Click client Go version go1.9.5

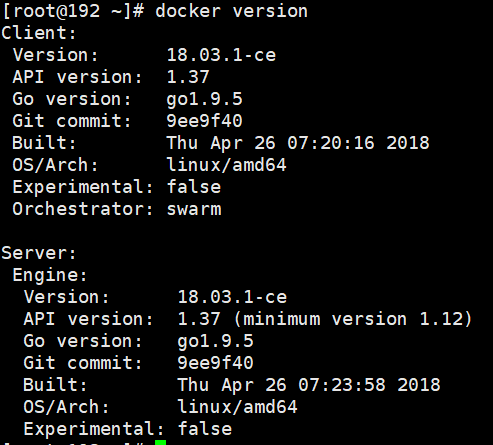(x=204, y=100)
